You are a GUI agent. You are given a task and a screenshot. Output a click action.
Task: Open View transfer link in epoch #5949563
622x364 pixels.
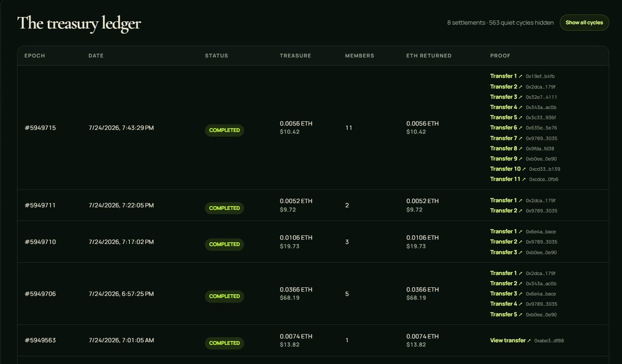coord(511,340)
